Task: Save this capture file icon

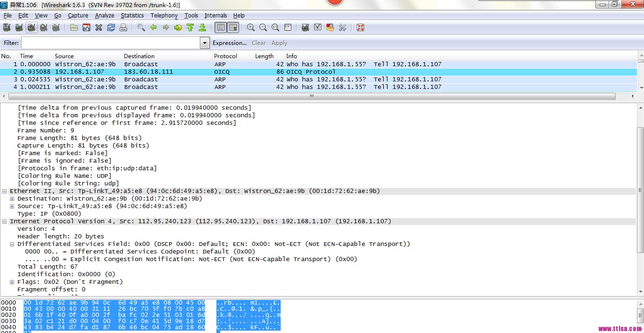Action: 86,27
